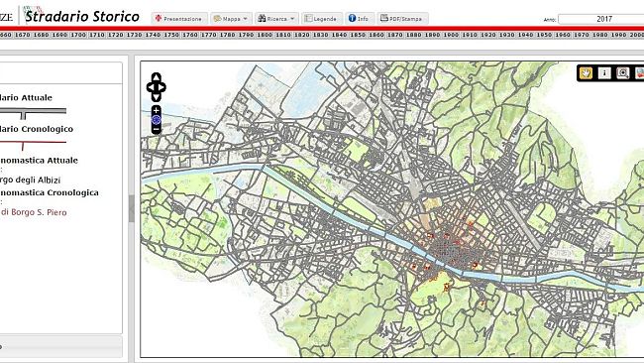This screenshot has width=644, height=363.
Task: Select year 1850 on the timeline
Action: 358,35
